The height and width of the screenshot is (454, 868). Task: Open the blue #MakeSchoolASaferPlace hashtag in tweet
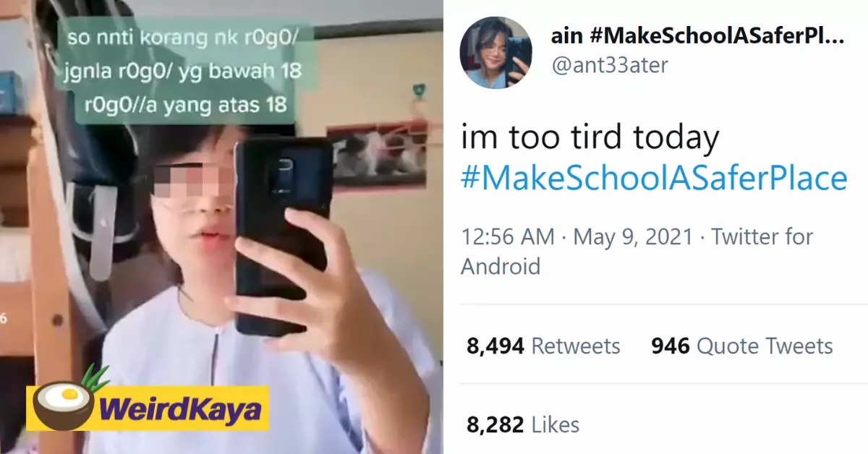click(x=654, y=178)
